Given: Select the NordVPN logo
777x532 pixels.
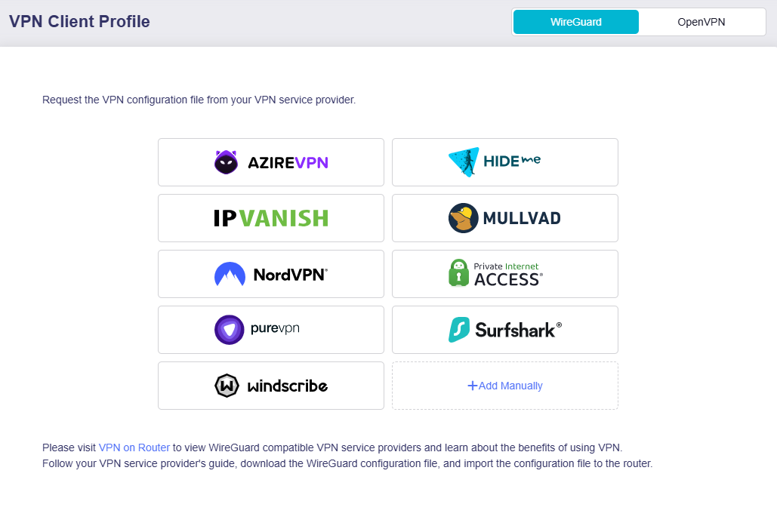Looking at the screenshot, I should (270, 273).
